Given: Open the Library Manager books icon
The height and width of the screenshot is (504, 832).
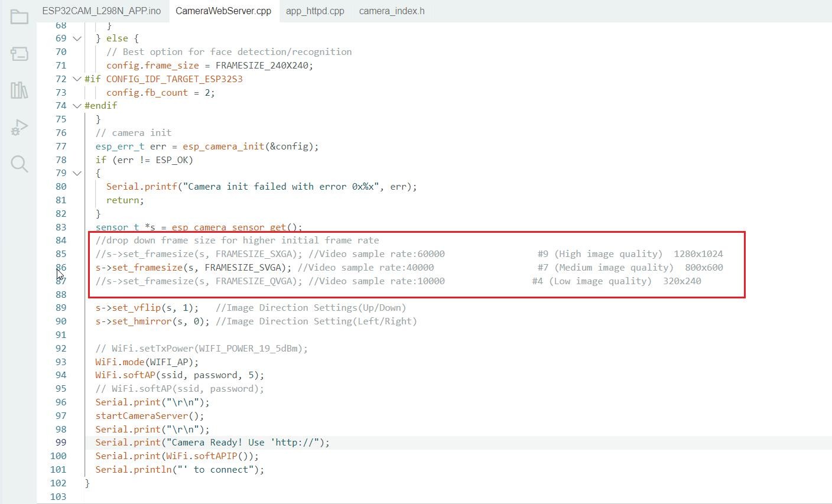Looking at the screenshot, I should tap(19, 90).
